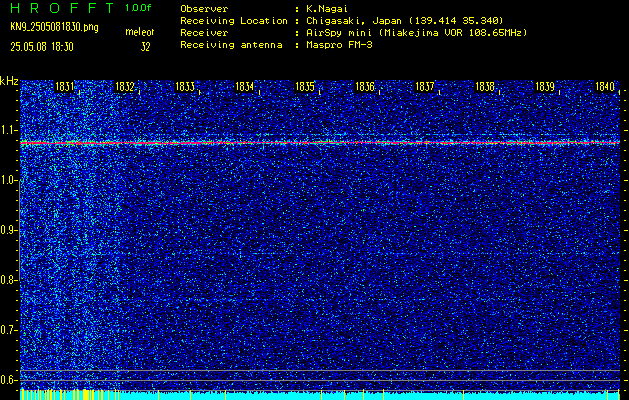Click version label 1.00f
The width and height of the screenshot is (629, 400).
[x=136, y=8]
